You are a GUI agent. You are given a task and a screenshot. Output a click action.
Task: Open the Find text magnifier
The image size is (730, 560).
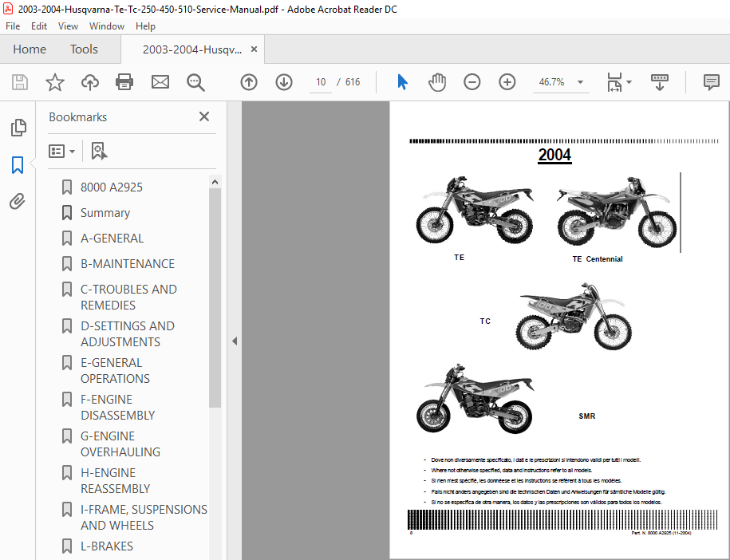tap(195, 82)
